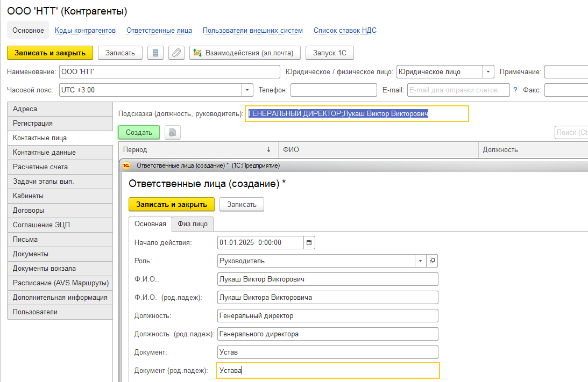Viewport: 588px width, 382px height.
Task: Click the 1C icon in dialog title
Action: coord(127,165)
